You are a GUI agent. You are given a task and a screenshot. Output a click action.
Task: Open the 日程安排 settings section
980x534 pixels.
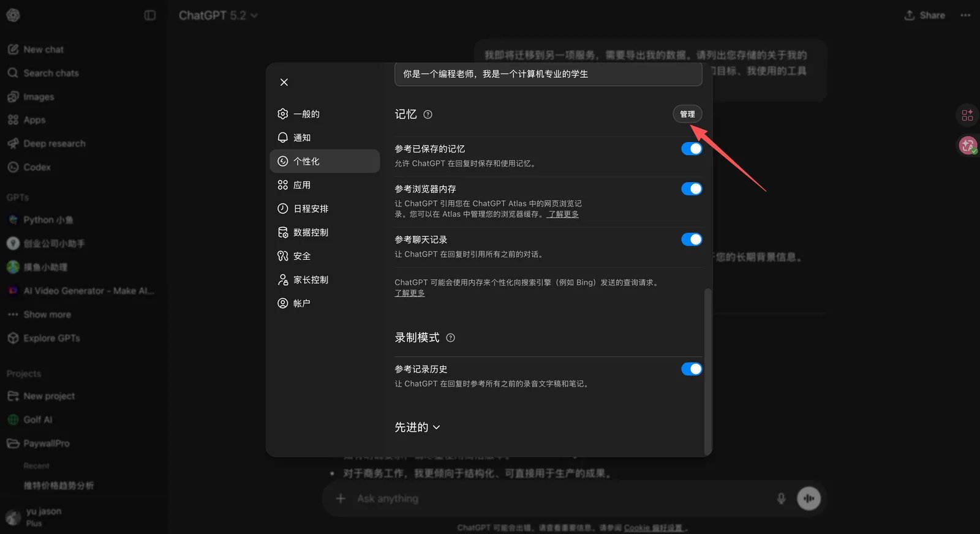[x=325, y=209]
